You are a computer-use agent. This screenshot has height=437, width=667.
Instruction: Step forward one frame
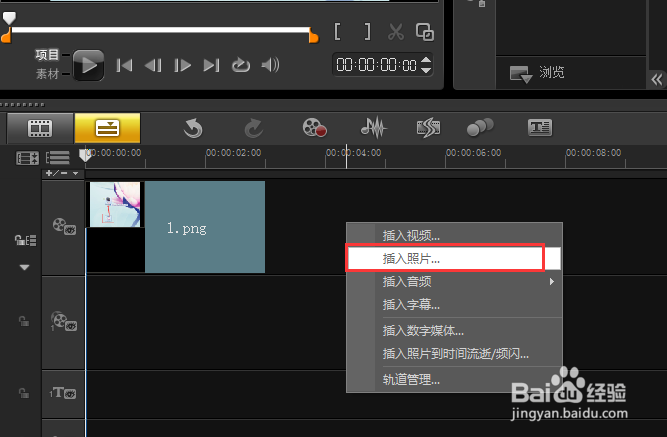(182, 65)
